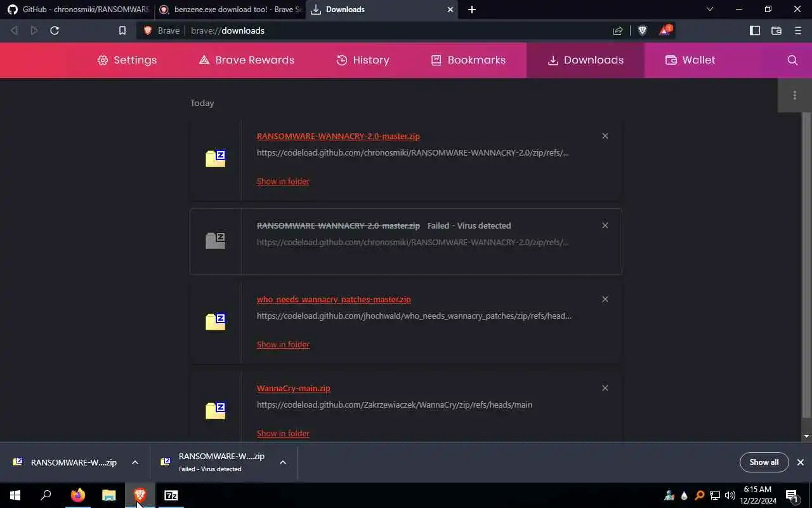The image size is (812, 508).
Task: Click the share icon in the address bar
Action: [x=618, y=30]
